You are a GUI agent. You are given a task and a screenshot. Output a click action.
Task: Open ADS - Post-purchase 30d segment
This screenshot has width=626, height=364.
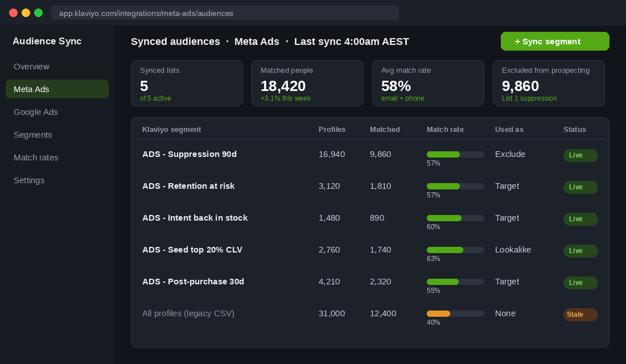193,282
